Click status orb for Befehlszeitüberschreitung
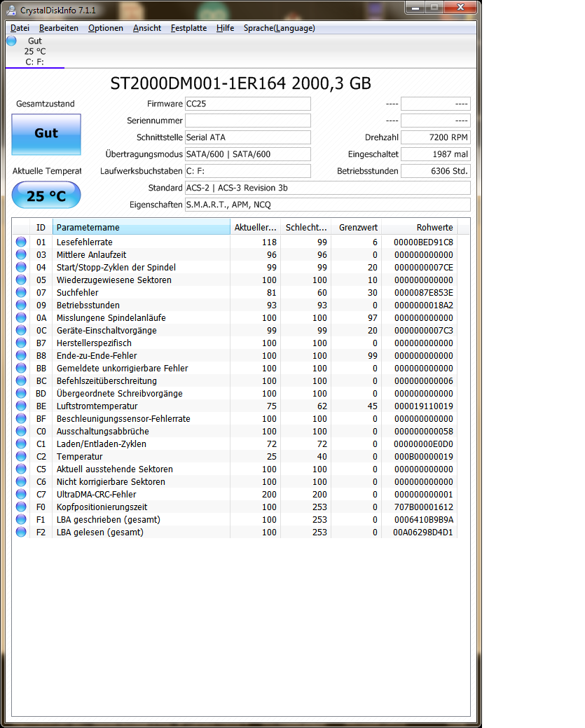Viewport: 585px width, 728px height. [x=21, y=380]
